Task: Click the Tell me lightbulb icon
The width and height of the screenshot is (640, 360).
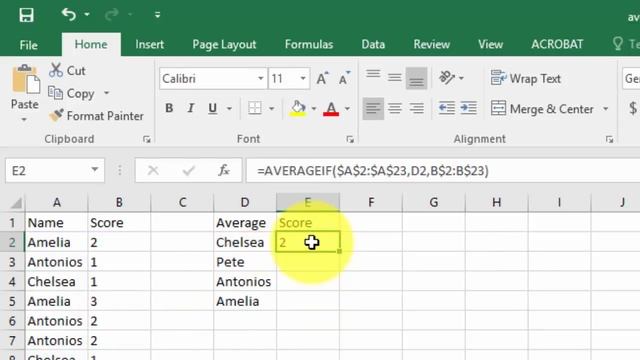Action: (x=618, y=44)
